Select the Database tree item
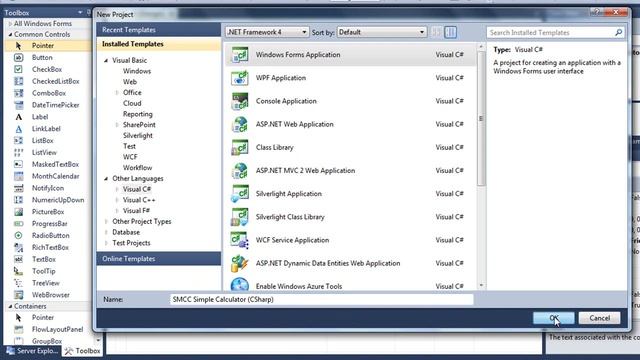 (x=126, y=232)
